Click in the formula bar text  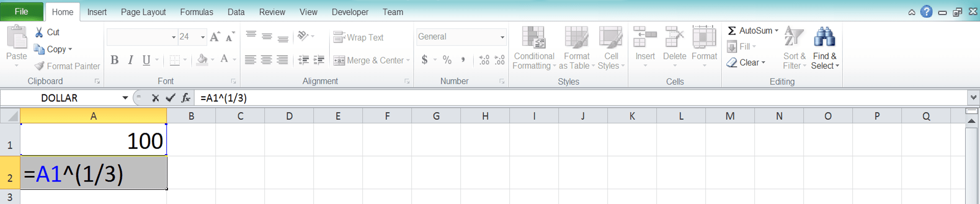pyautogui.click(x=224, y=98)
